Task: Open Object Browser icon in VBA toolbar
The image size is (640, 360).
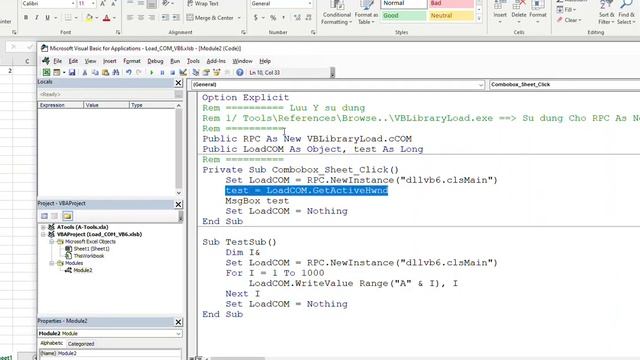Action: 216,73
